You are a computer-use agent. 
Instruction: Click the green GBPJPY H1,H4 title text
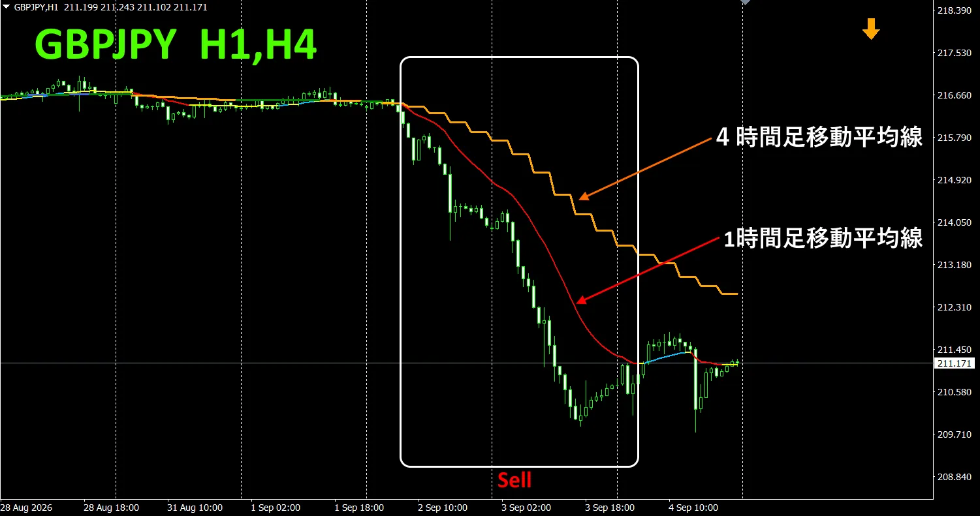pyautogui.click(x=176, y=46)
